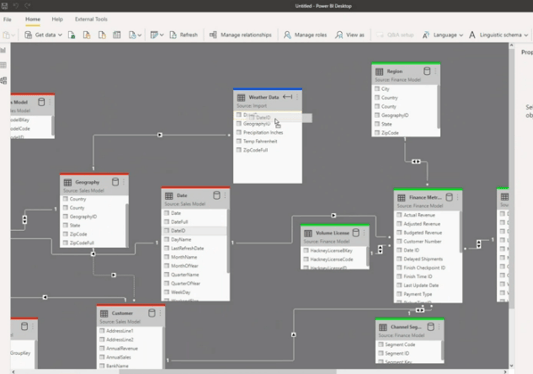Open more options on the Date table
This screenshot has width=533, height=374.
(225, 195)
